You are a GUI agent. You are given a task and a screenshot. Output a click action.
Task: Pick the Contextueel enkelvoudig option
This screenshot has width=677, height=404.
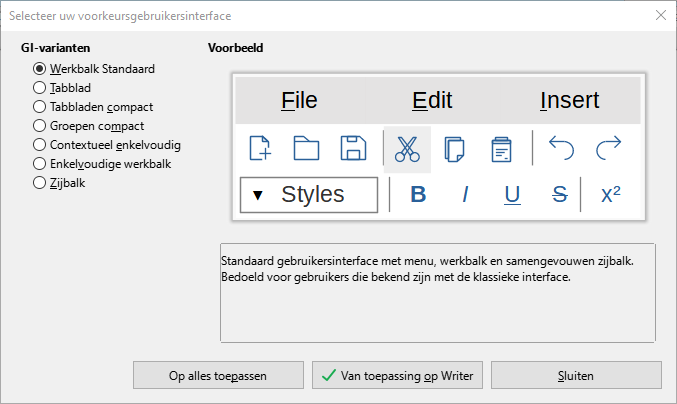click(40, 145)
